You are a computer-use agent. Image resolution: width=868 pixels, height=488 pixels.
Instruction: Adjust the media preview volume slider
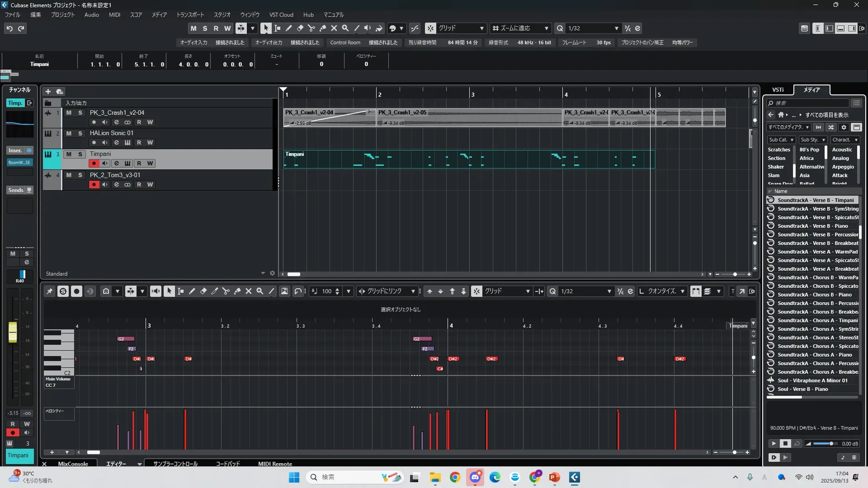click(x=831, y=444)
